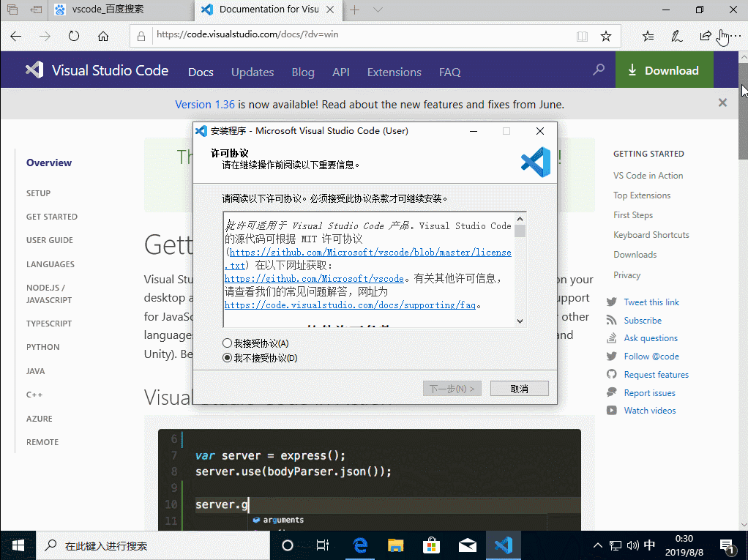Screen dimensions: 748x560
Task: Open new tab with plus icon
Action: [x=354, y=10]
